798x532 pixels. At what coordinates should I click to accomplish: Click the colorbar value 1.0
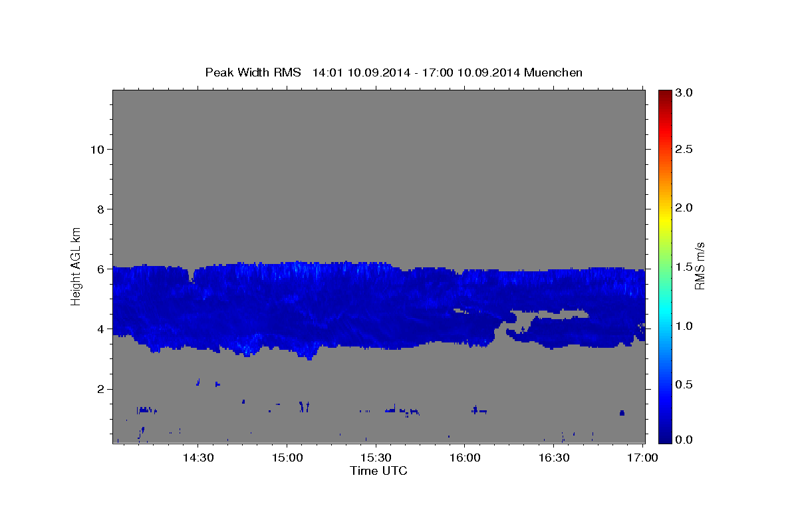pos(684,326)
